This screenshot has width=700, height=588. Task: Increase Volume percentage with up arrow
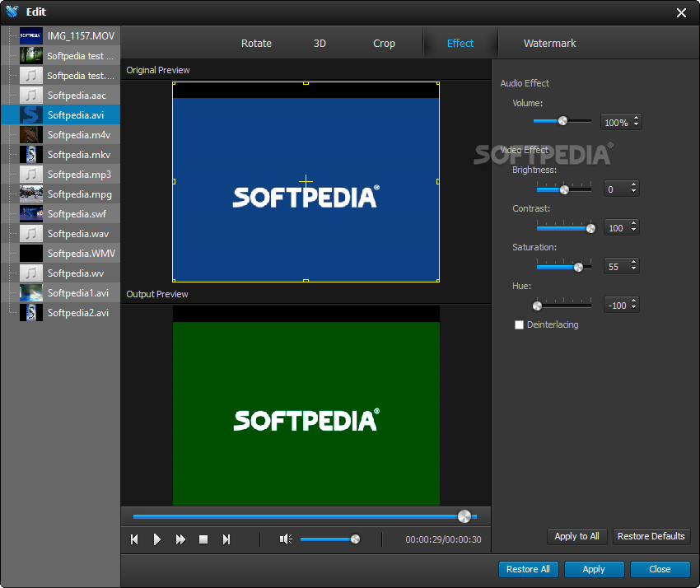click(636, 119)
